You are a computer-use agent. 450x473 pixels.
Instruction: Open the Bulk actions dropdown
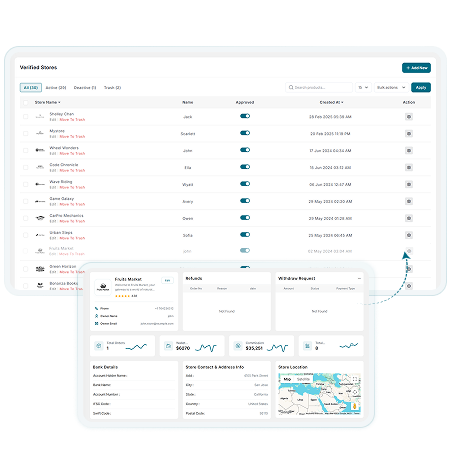[x=391, y=87]
